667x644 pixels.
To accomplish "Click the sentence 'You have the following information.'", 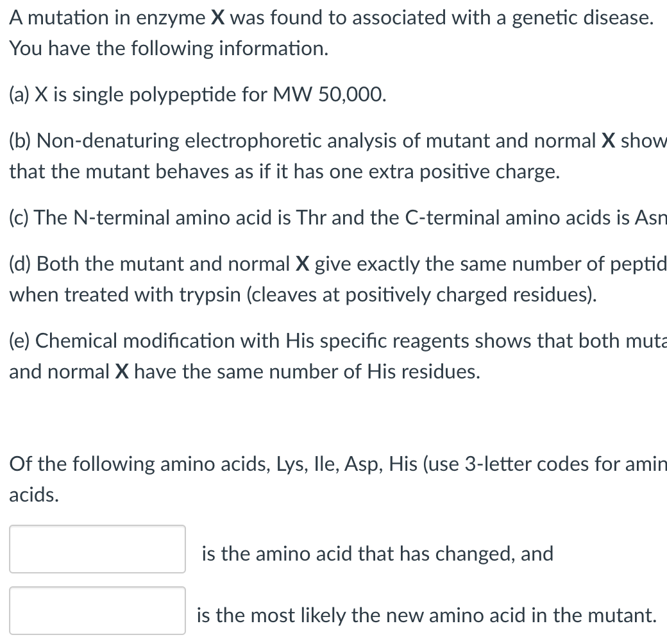I will coord(169,49).
